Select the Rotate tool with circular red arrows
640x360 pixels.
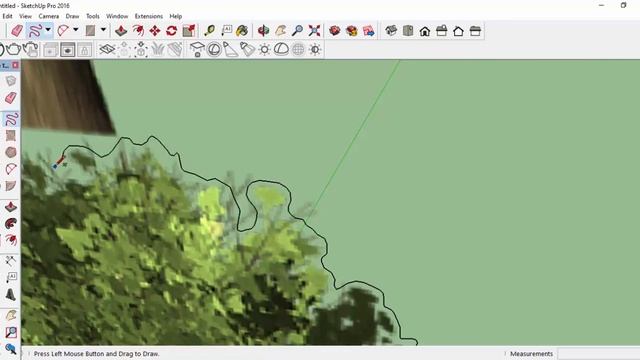coord(172,31)
